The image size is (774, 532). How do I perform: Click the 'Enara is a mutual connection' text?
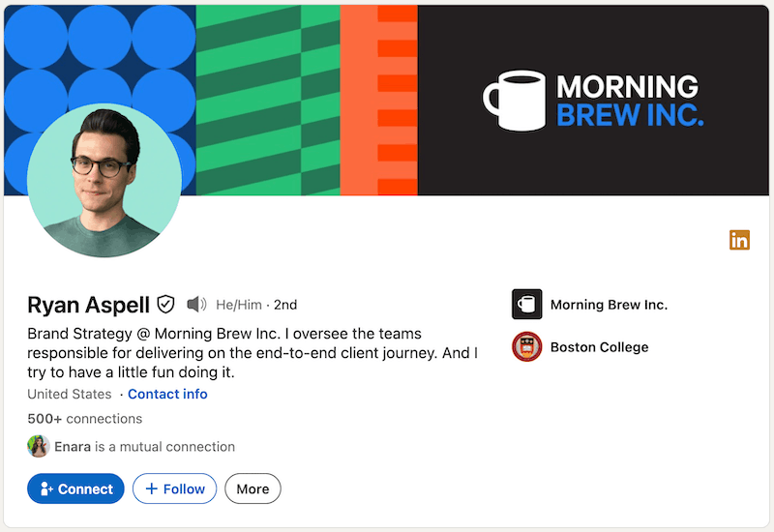[x=144, y=447]
